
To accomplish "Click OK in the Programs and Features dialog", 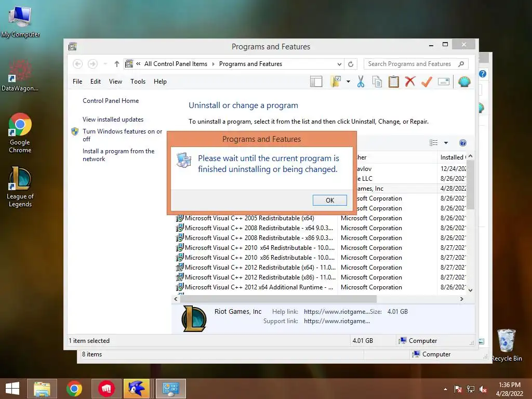I will pos(329,200).
